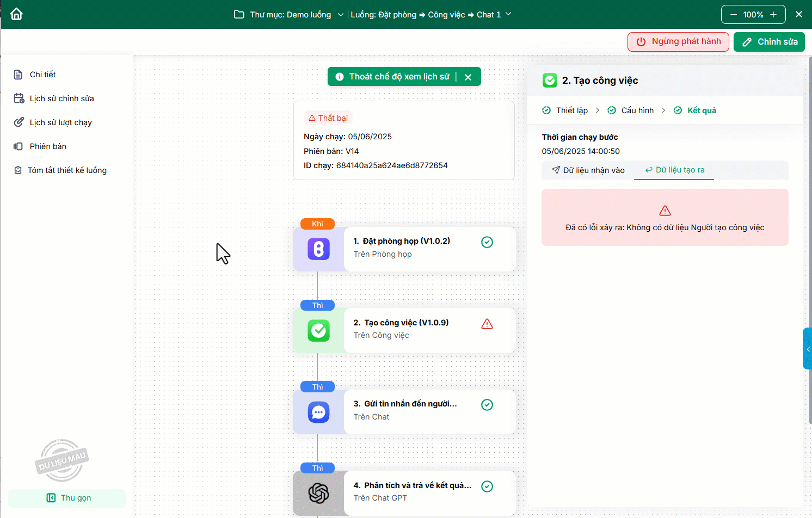The height and width of the screenshot is (518, 812).
Task: Switch to Dữ liệu tạo ra tab
Action: 674,170
